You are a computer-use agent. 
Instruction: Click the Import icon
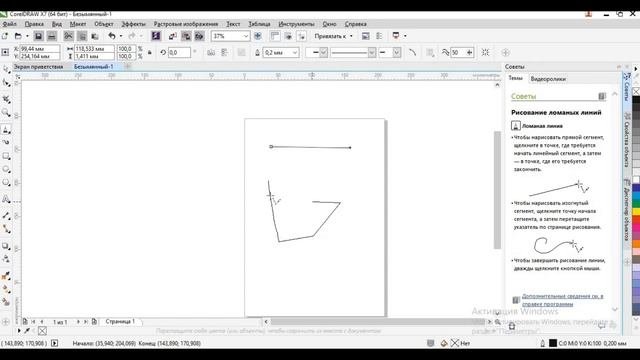pyautogui.click(x=172, y=36)
